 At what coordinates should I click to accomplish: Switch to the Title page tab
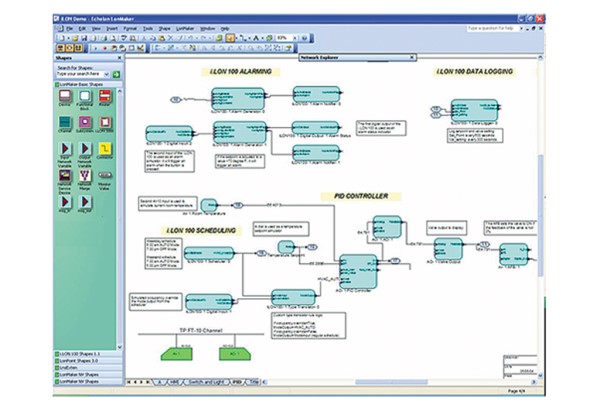point(254,382)
